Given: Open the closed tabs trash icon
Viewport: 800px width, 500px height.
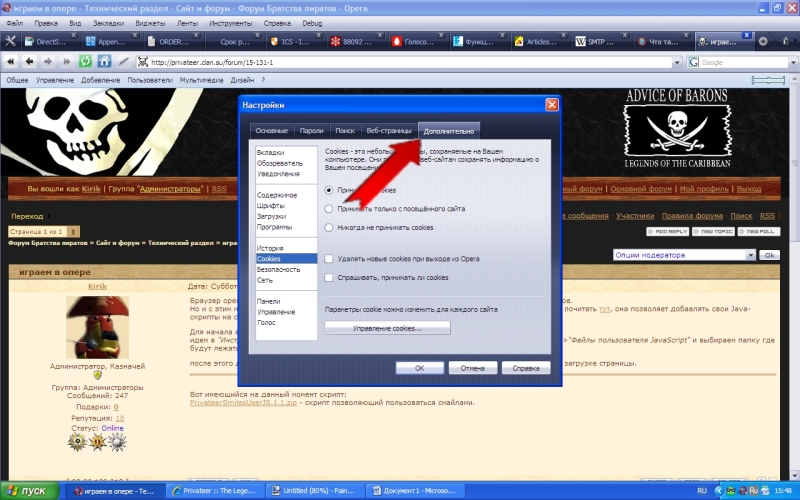Looking at the screenshot, I should click(x=786, y=41).
